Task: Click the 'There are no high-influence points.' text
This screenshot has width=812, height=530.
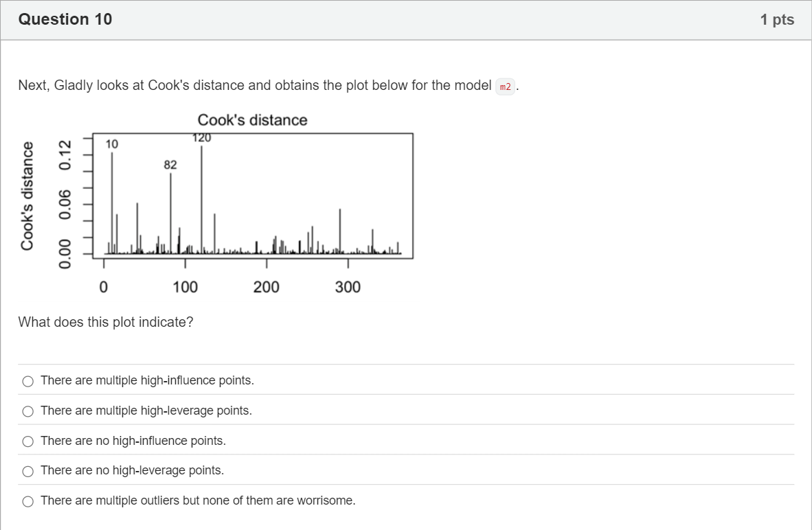Action: [x=133, y=441]
